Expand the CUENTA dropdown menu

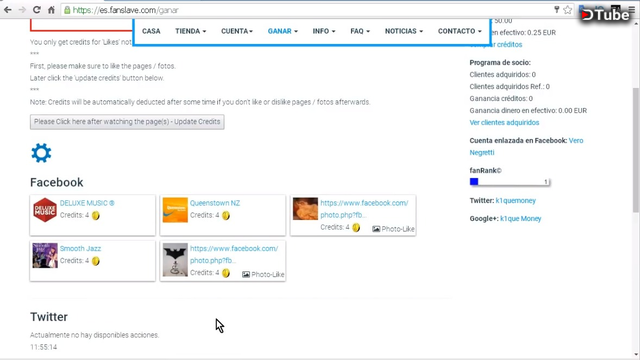click(237, 31)
